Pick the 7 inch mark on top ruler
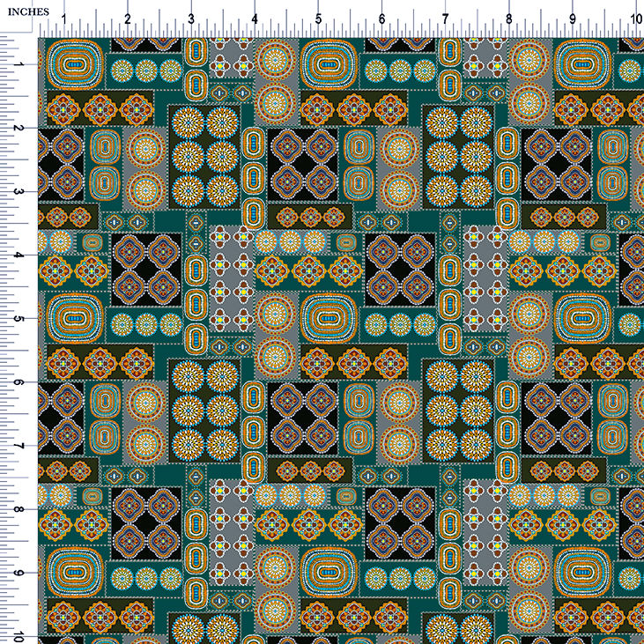 click(445, 19)
